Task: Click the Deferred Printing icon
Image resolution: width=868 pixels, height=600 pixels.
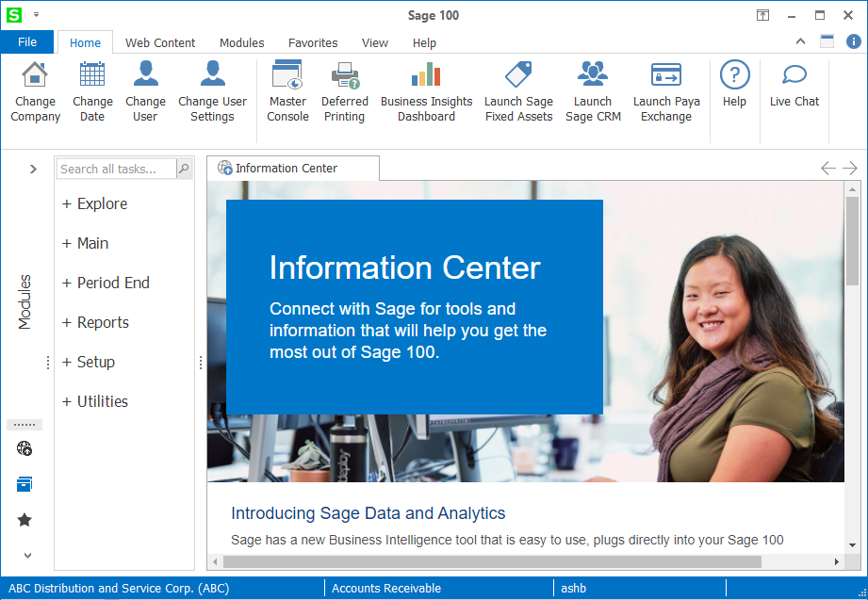Action: [x=345, y=75]
